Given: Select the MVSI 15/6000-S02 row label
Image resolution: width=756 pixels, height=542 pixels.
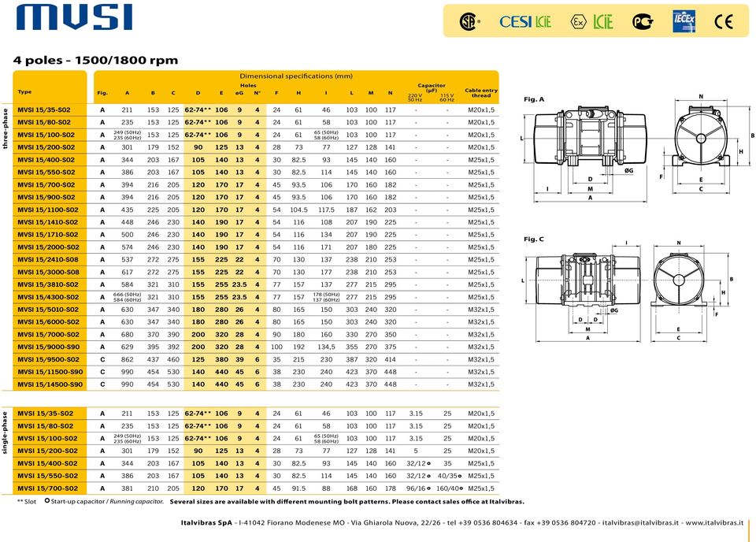Looking at the screenshot, I should (x=48, y=322).
